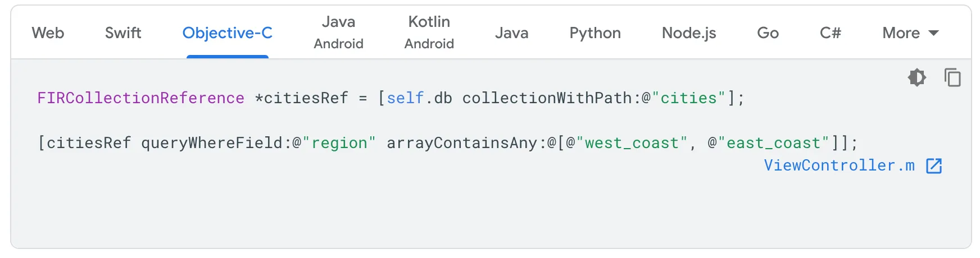The width and height of the screenshot is (980, 258).
Task: Switch to the Go tab
Action: tap(768, 33)
